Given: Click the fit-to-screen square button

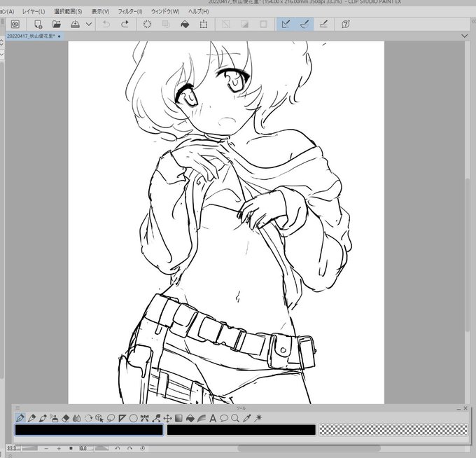Looking at the screenshot, I should (71, 448).
